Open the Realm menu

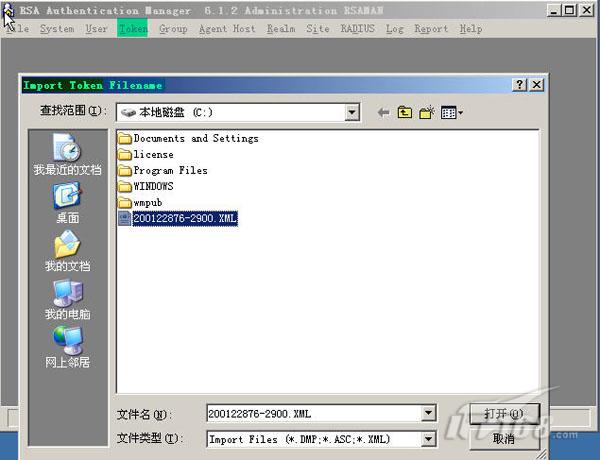(281, 29)
